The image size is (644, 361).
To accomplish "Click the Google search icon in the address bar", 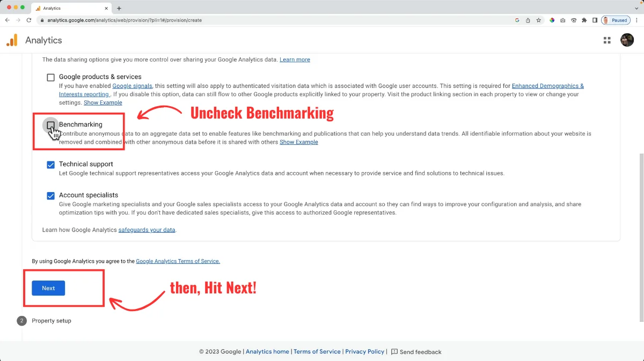I will [517, 20].
